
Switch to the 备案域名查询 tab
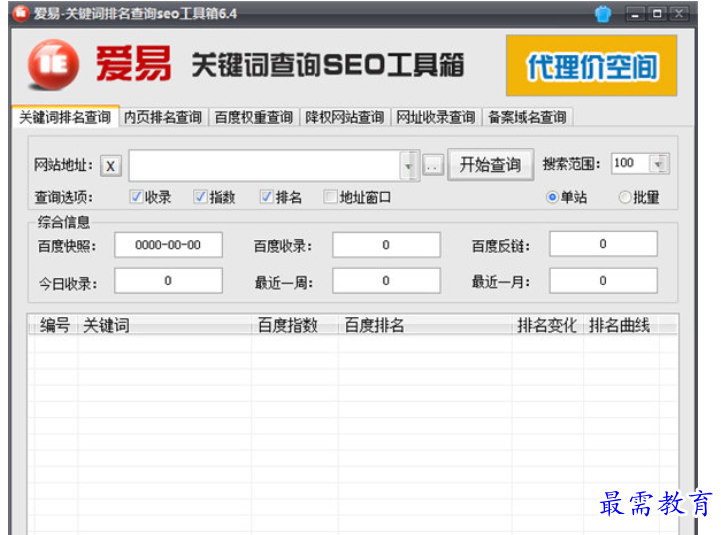(x=527, y=117)
